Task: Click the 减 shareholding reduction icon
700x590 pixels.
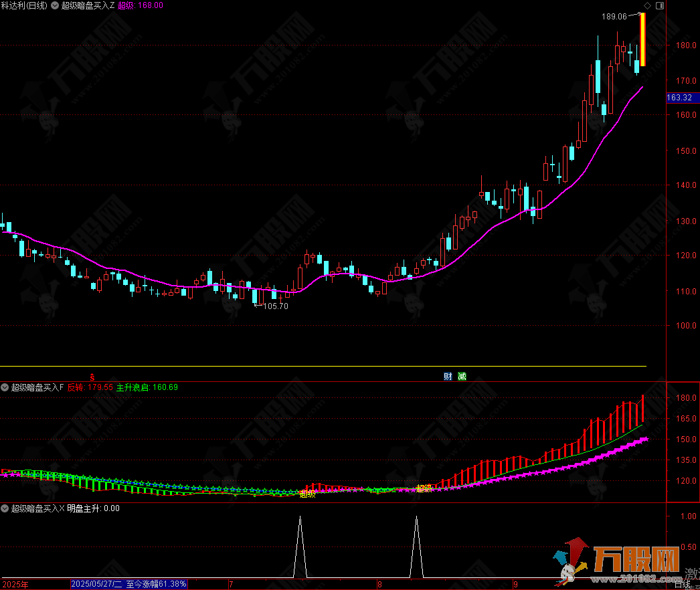Action: 462,376
